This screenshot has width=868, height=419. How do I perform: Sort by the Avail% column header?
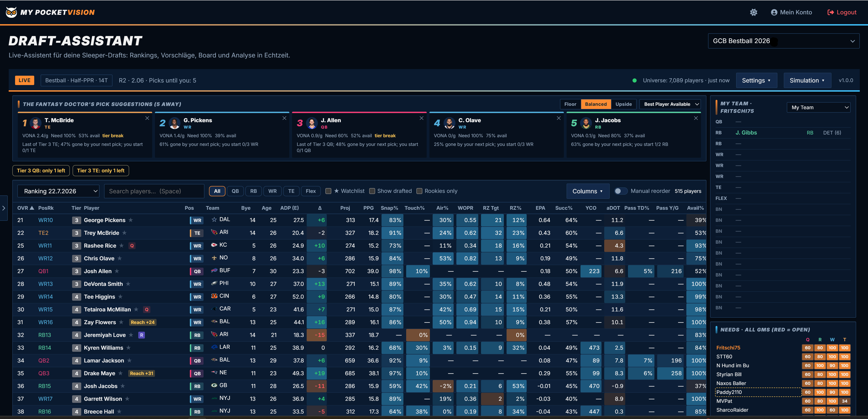click(695, 208)
